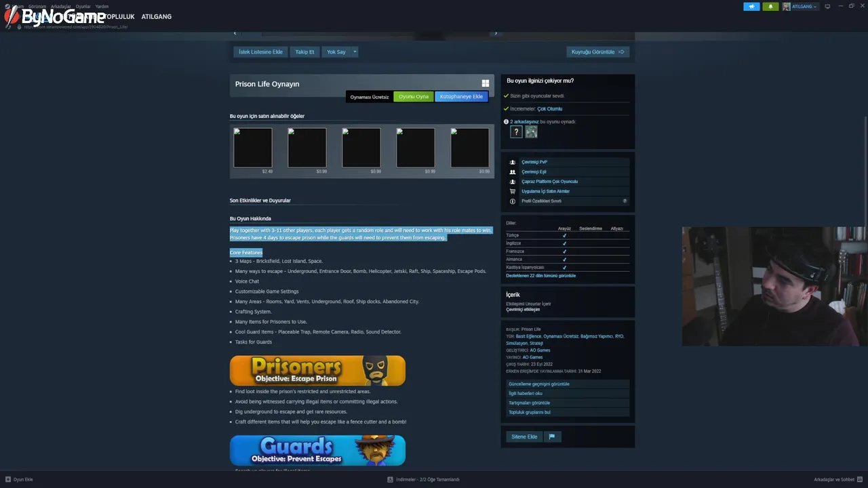Viewport: 868px width, 488px height.
Task: Open İlgili haberleri oku
Action: tap(568, 393)
